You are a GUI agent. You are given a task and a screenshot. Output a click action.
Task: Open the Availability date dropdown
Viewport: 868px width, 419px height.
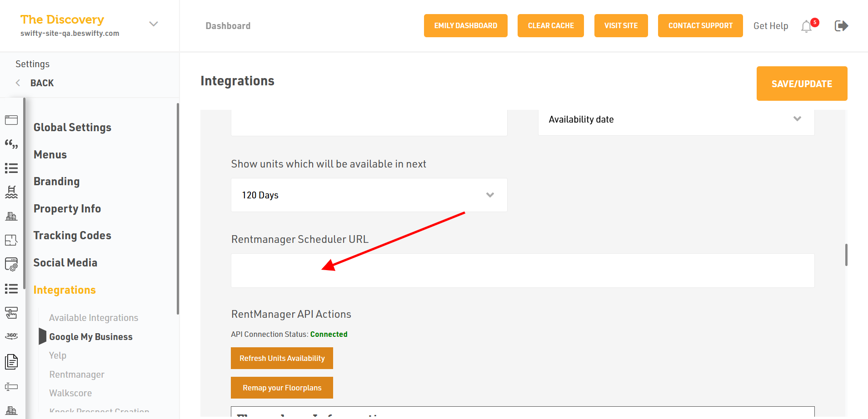coord(676,119)
